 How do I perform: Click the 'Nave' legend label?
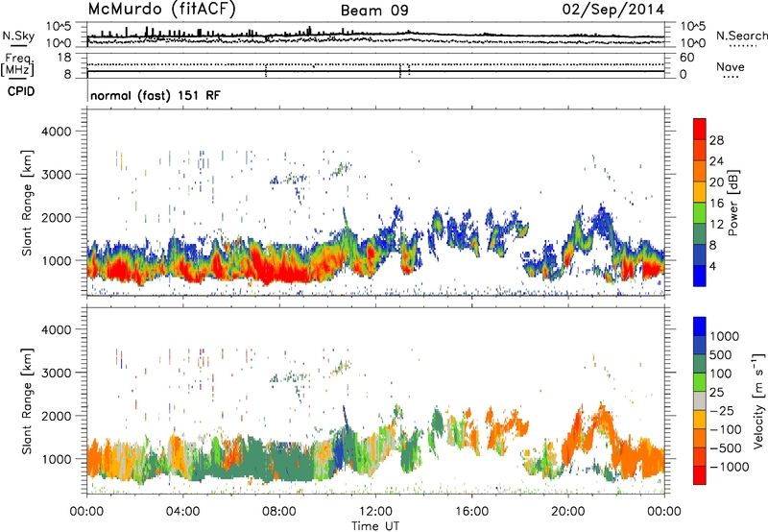[730, 67]
